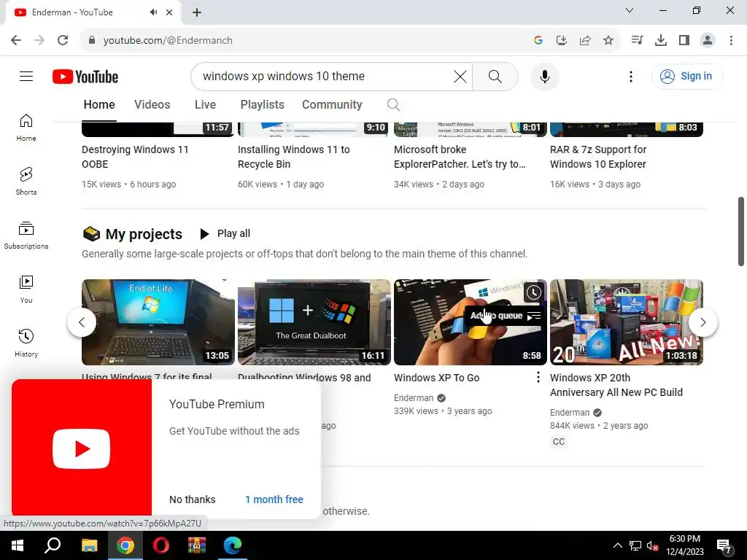Click Play all for My projects
This screenshot has width=747, height=560.
pos(225,233)
